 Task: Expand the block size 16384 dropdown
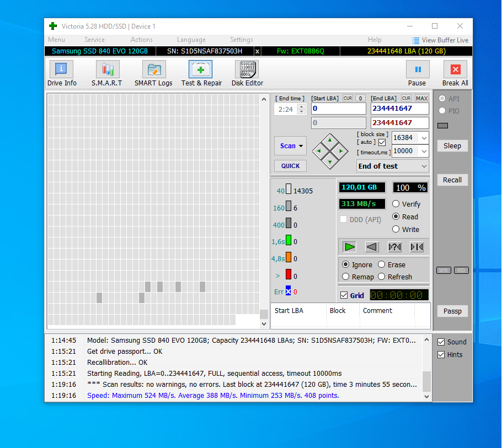423,138
